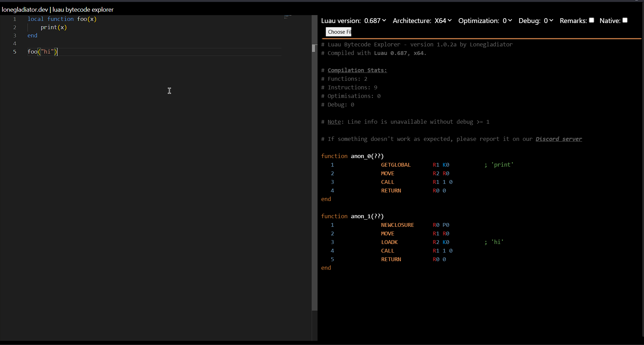This screenshot has width=644, height=345.
Task: Toggle the Native checkbox
Action: pos(625,20)
